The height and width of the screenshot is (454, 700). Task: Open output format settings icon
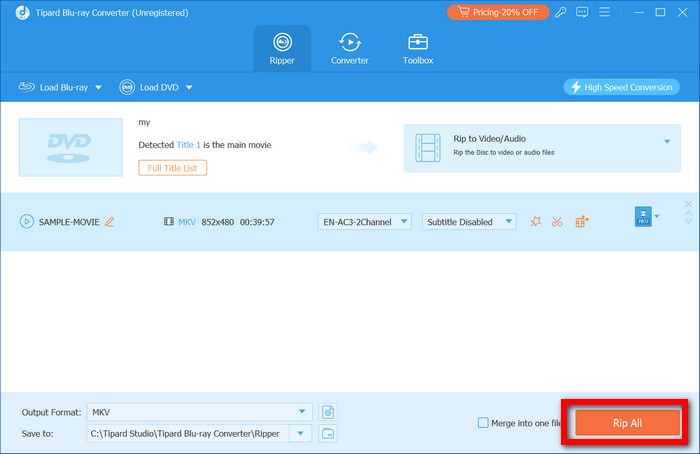click(327, 412)
